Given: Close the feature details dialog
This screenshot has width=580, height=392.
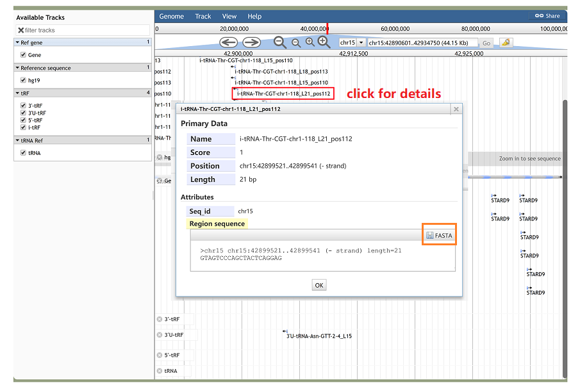Looking at the screenshot, I should [x=456, y=110].
